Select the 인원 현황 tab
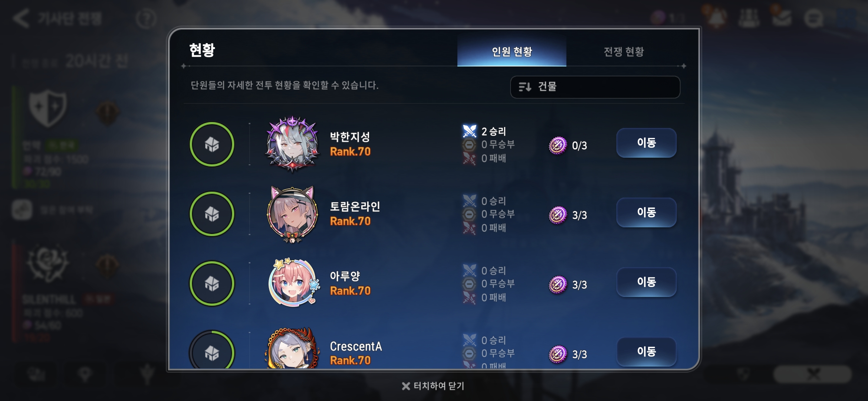The height and width of the screenshot is (401, 868). click(512, 51)
